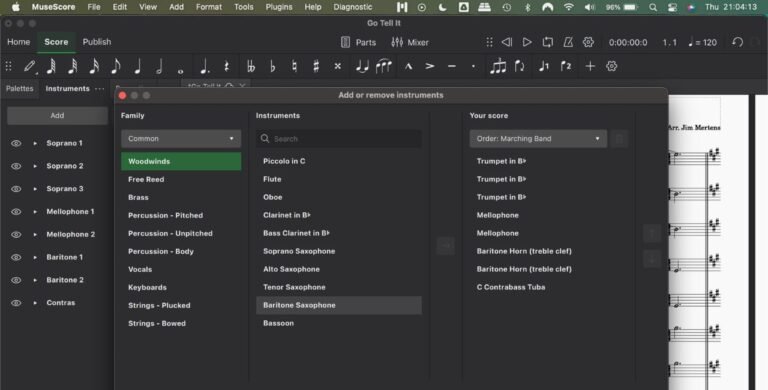Expand Baritone 1 instrument row
The image size is (768, 390).
tap(35, 257)
